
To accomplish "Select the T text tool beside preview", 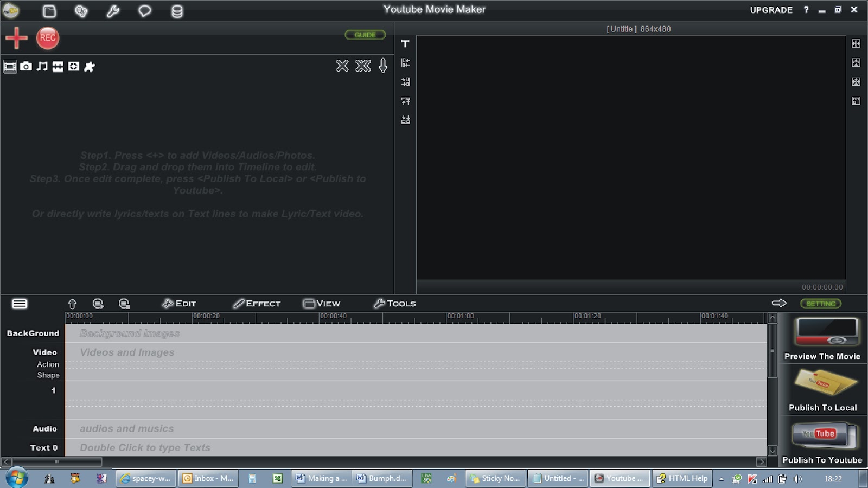I will click(x=405, y=43).
